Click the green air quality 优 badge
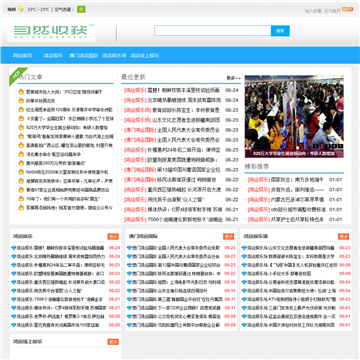Screen dimensions: 360x360 [81, 9]
